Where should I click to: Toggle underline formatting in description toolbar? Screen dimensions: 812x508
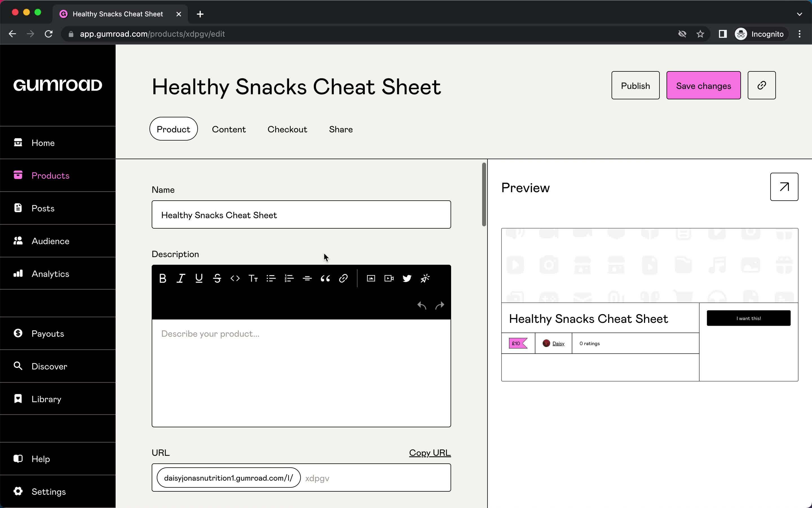point(199,278)
